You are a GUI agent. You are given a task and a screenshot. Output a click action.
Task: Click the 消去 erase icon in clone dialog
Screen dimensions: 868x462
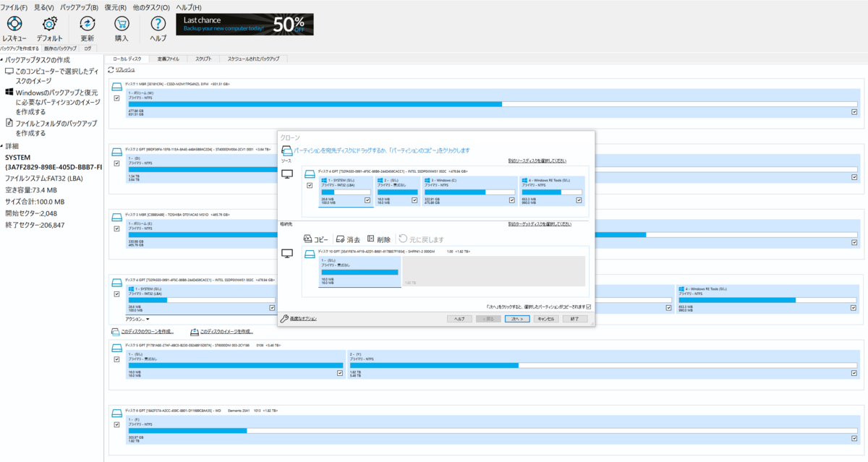(x=340, y=239)
